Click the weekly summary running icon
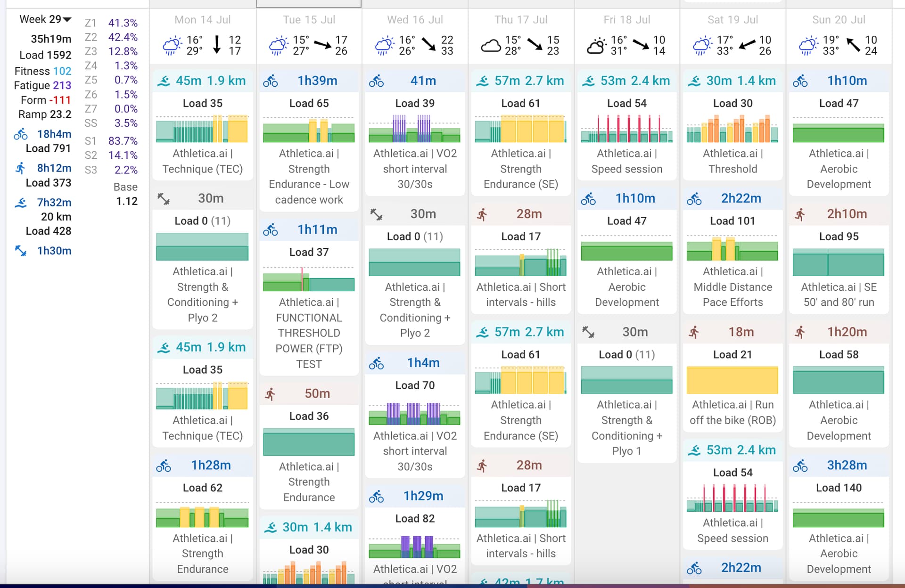Screen dimensions: 905x588 tap(21, 169)
